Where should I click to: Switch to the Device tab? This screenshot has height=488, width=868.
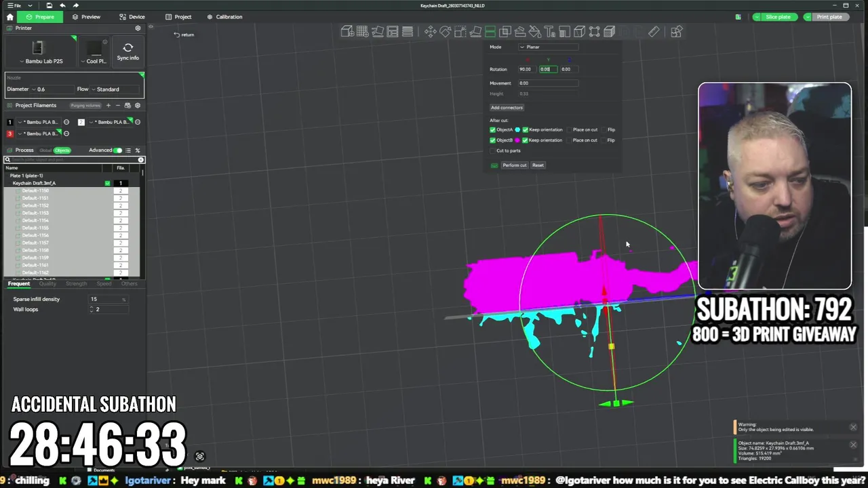click(132, 17)
